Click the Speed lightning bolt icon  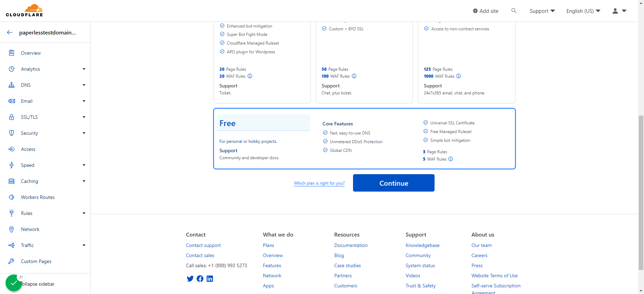(x=11, y=165)
